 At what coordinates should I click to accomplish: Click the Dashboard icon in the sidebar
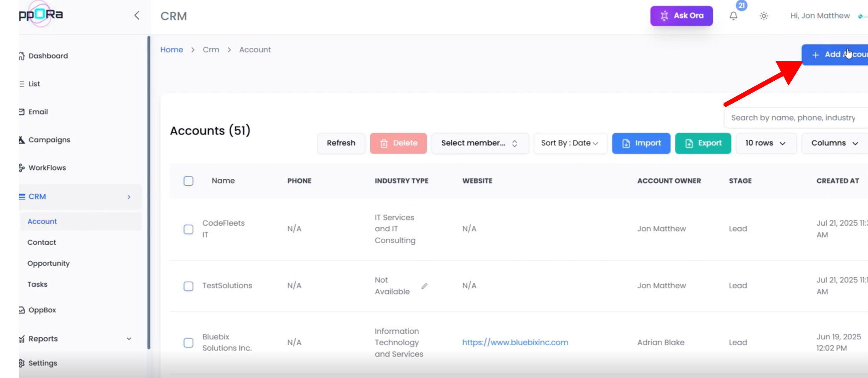(22, 56)
